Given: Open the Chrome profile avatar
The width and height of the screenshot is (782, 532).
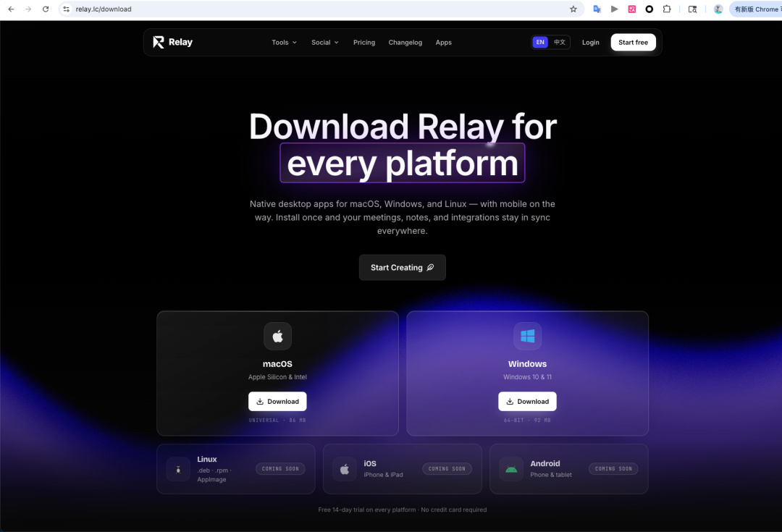Looking at the screenshot, I should 718,9.
